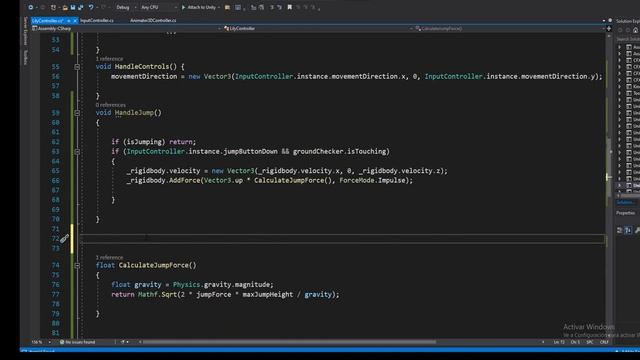The width and height of the screenshot is (640, 360).
Task: Click the Properties panel title
Action: click(x=625, y=213)
